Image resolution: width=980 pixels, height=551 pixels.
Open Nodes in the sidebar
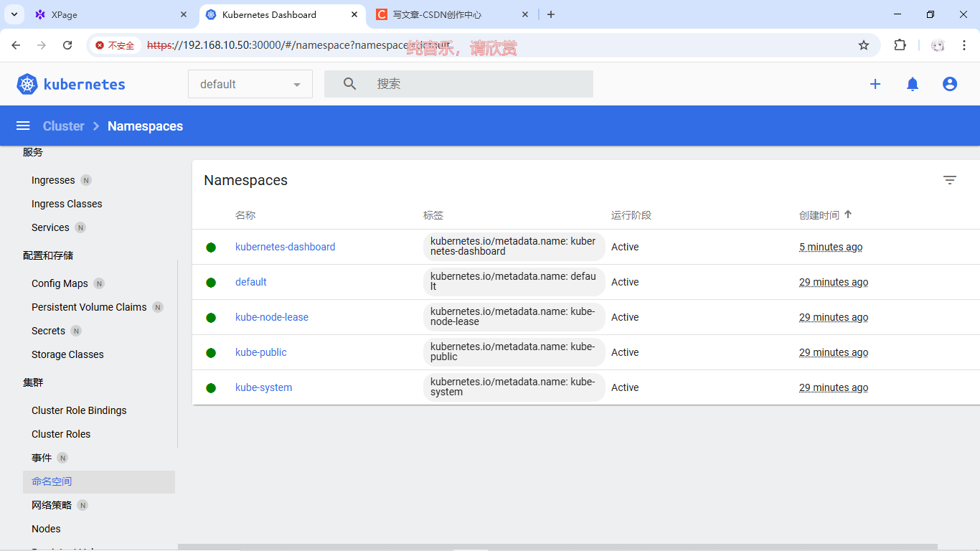[x=46, y=529]
